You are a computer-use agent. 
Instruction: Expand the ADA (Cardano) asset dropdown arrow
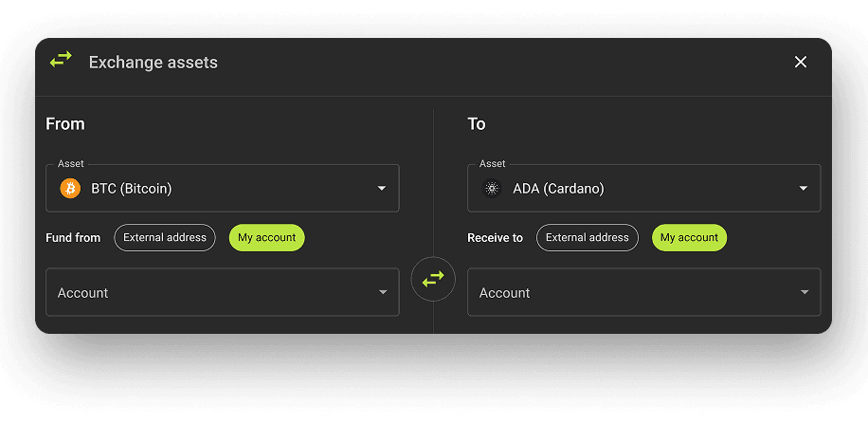coord(804,189)
